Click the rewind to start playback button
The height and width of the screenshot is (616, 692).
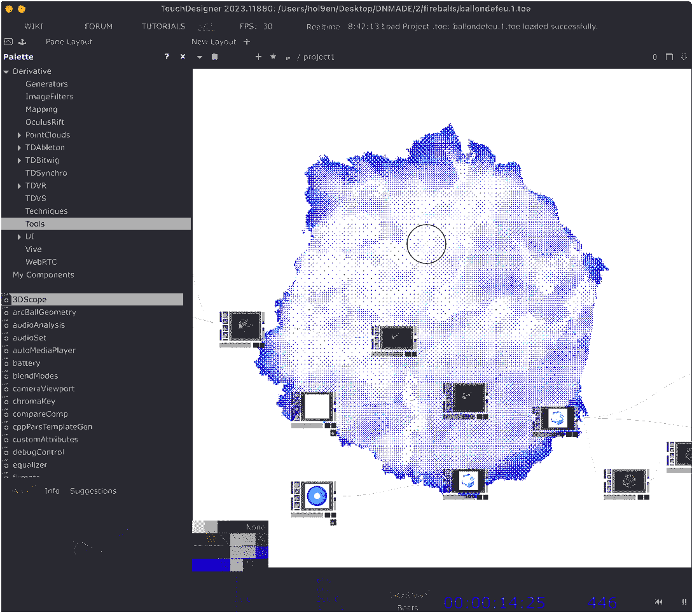click(x=660, y=601)
